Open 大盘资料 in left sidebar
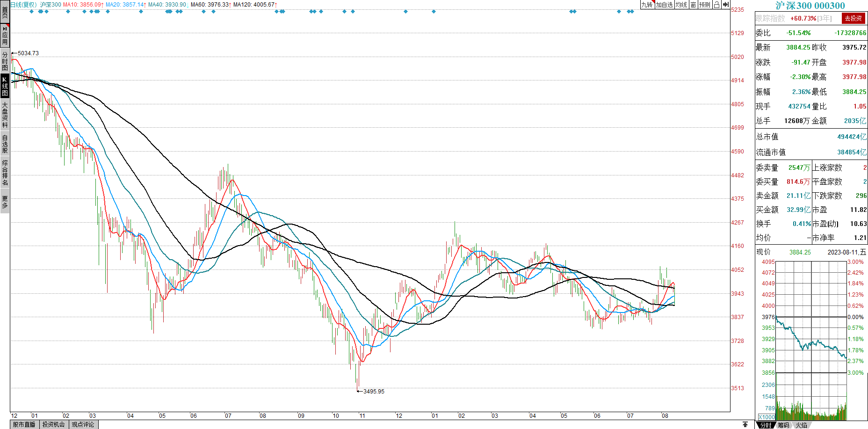The height and width of the screenshot is (429, 868). [5, 115]
